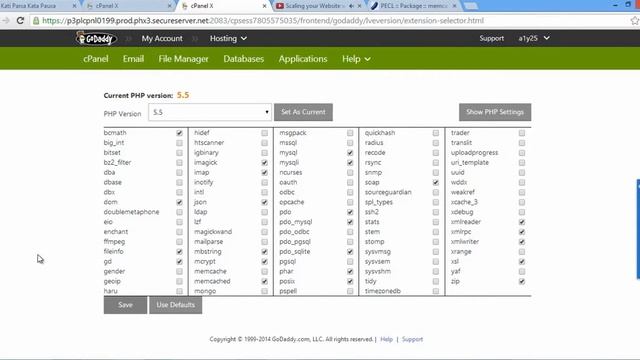The image size is (640, 360).
Task: Open the Applications section
Action: click(303, 59)
